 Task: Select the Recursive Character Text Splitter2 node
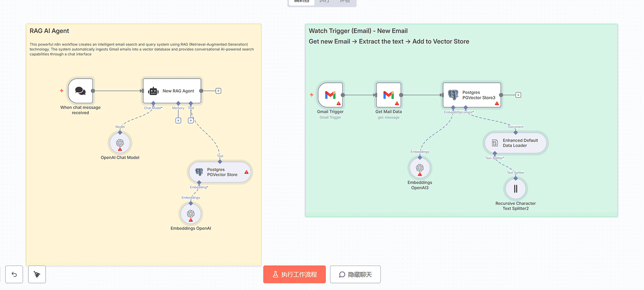(x=516, y=188)
